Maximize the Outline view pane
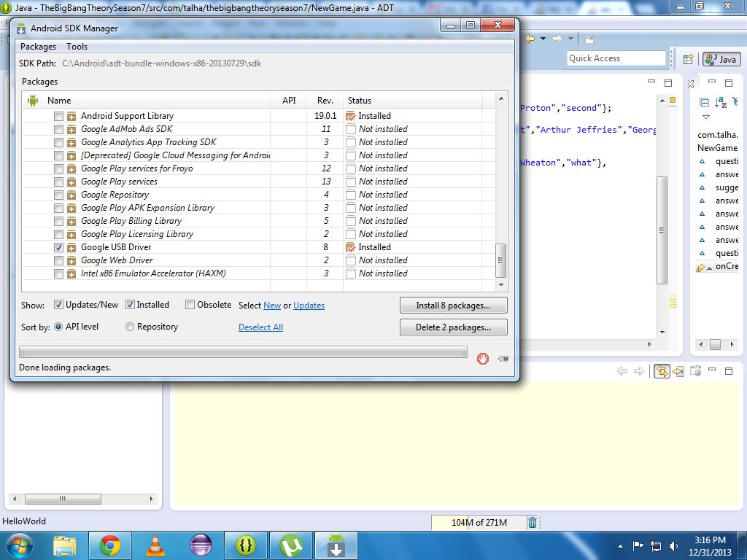 729,83
